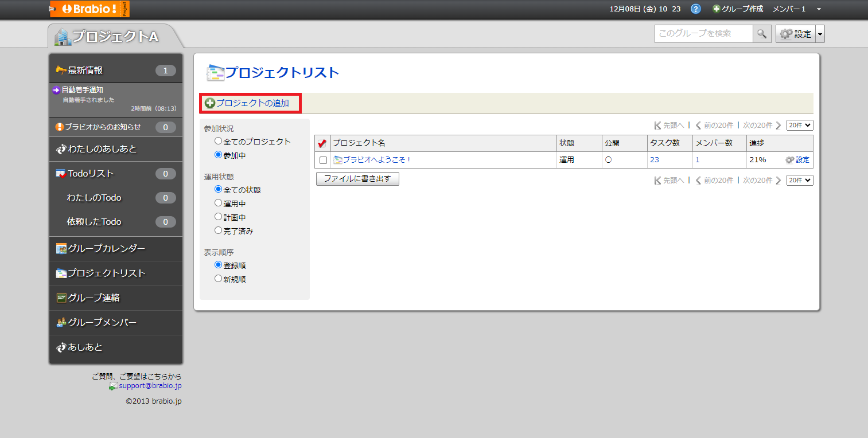This screenshot has height=438, width=868.
Task: Open グループメンバー from sidebar
Action: (102, 323)
